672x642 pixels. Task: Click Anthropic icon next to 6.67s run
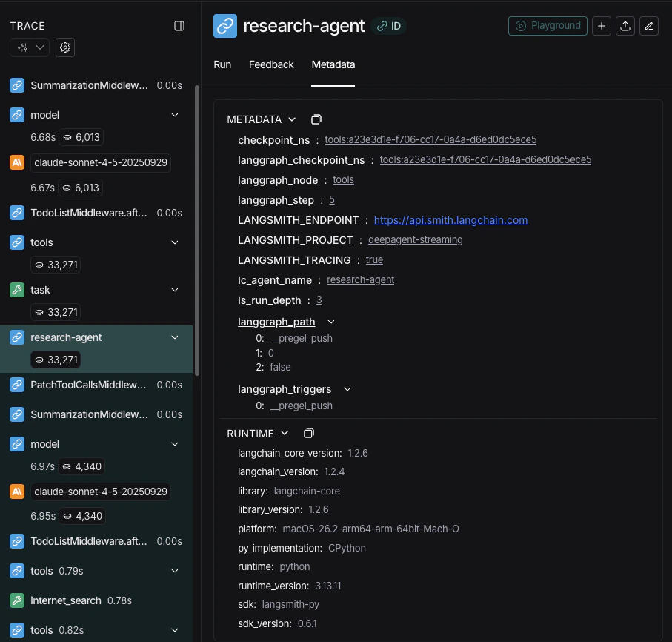click(x=17, y=162)
